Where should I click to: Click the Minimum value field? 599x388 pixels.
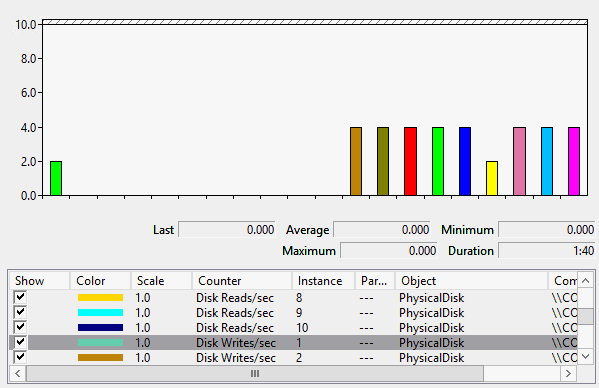point(547,230)
